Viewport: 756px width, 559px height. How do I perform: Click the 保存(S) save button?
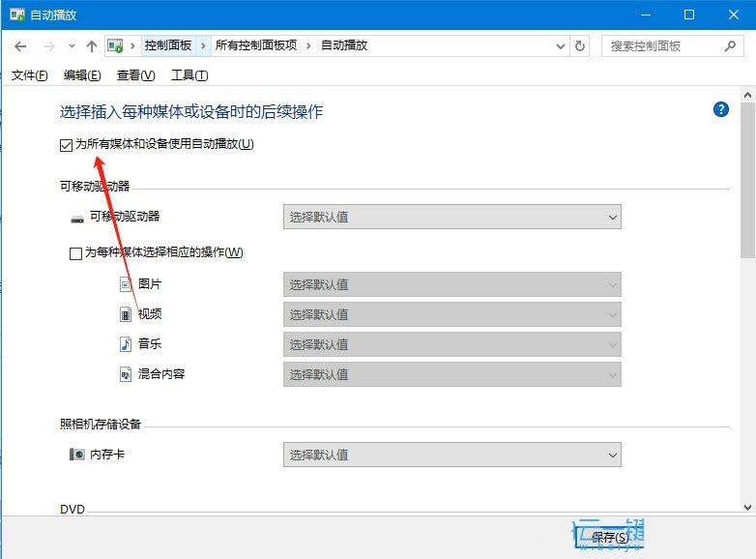[609, 537]
